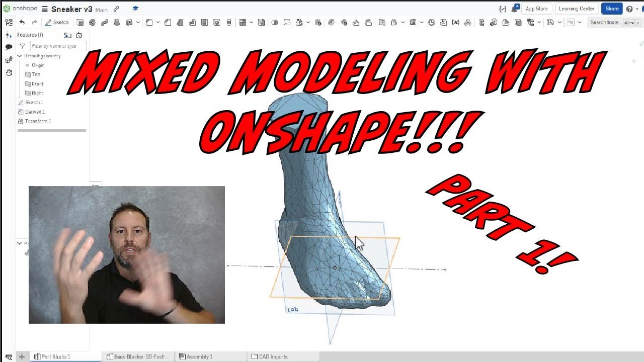Click the feature filter funnel icon
Viewport: 644px width, 362px height.
coord(22,46)
